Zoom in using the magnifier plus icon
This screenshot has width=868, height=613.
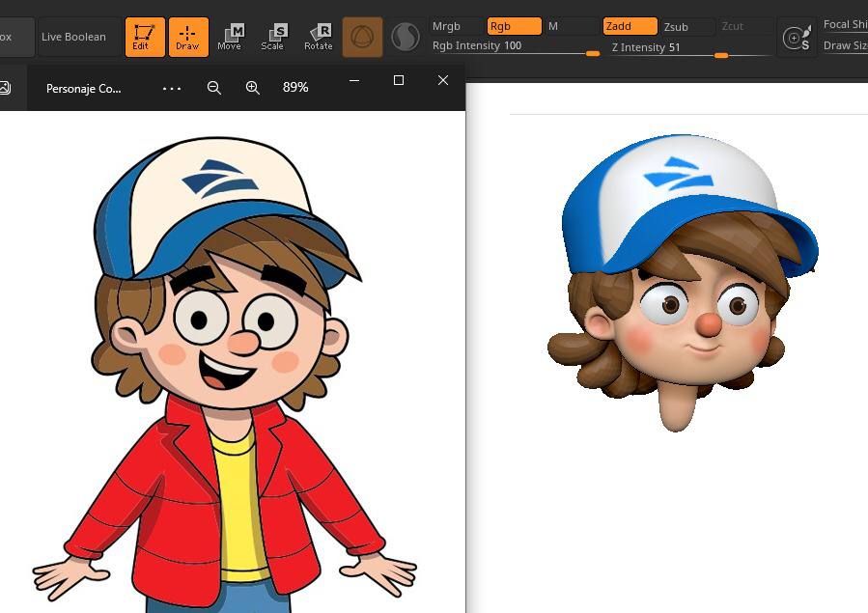pyautogui.click(x=253, y=88)
